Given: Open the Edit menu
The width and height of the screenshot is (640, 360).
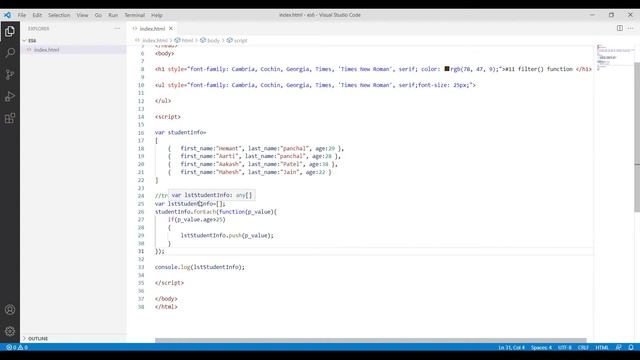Looking at the screenshot, I should 37,15.
